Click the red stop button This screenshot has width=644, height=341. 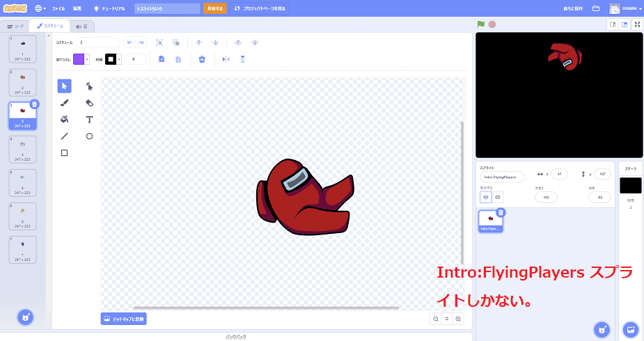coord(492,24)
